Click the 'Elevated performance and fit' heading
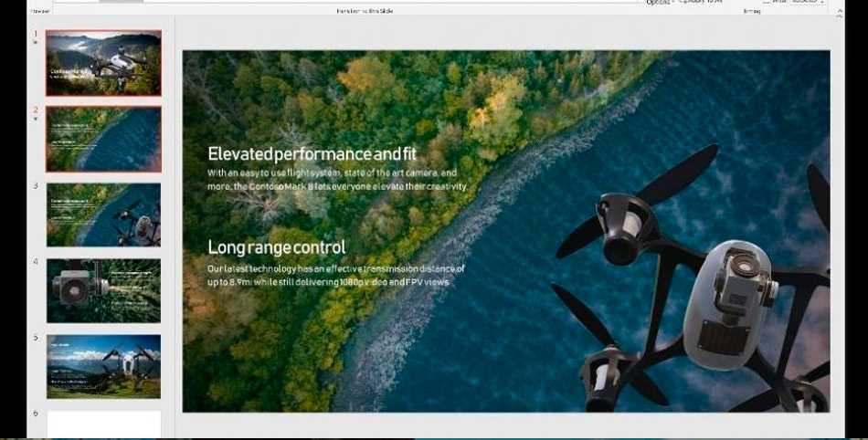Image resolution: width=868 pixels, height=440 pixels. 312,153
